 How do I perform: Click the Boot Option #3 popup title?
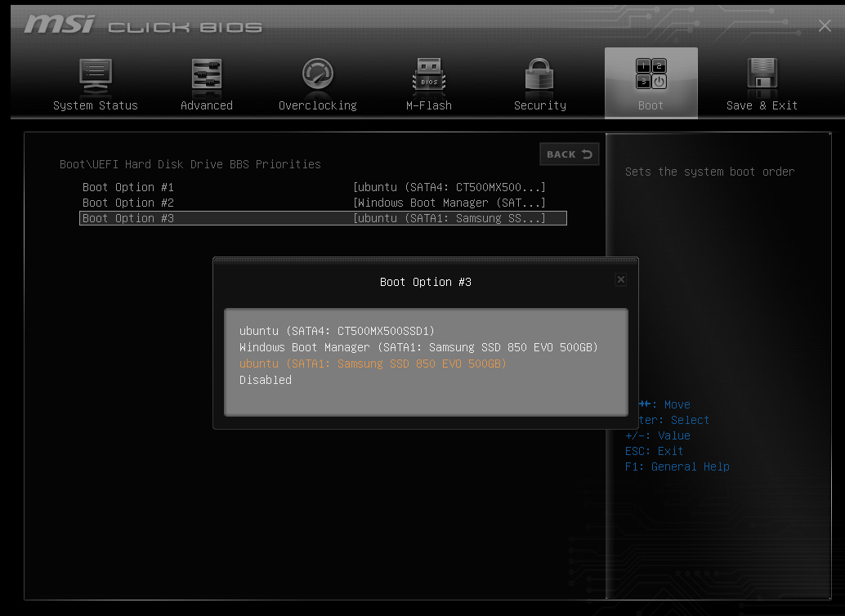[x=426, y=282]
